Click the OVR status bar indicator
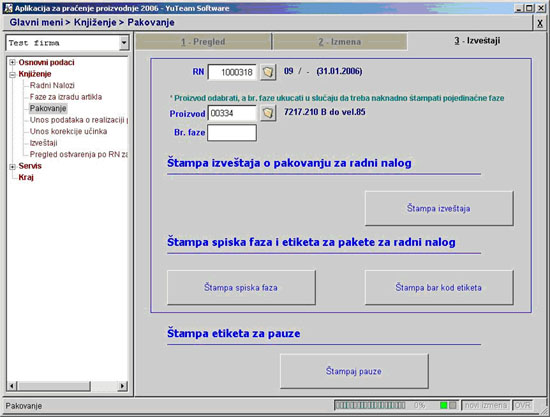 [523, 405]
